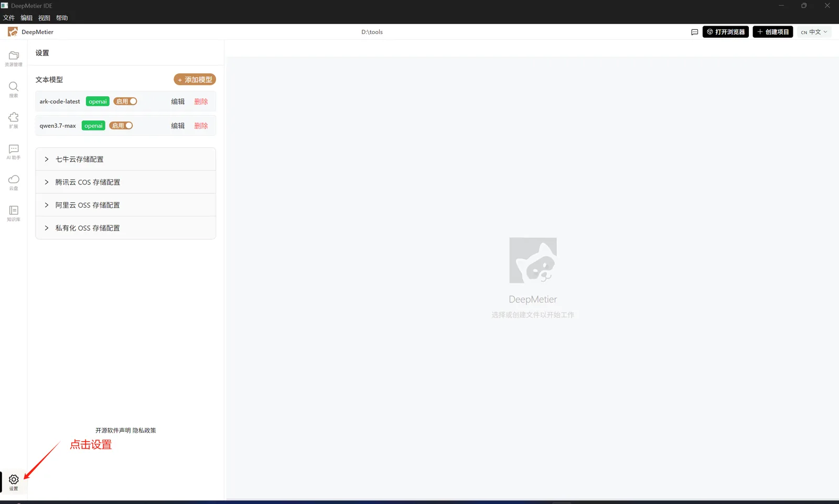Toggle the qwen3.7-max 启用 switch
Viewport: 839px width, 504px height.
(x=121, y=125)
